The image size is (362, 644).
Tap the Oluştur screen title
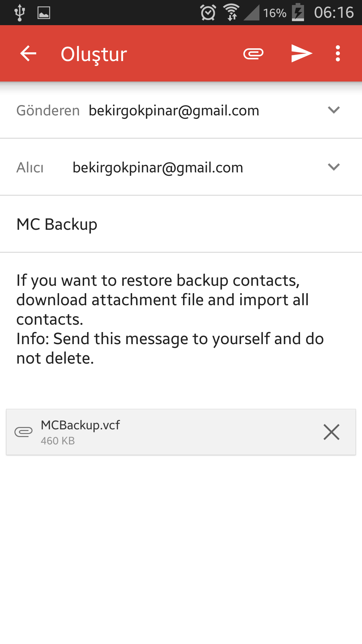pyautogui.click(x=94, y=54)
